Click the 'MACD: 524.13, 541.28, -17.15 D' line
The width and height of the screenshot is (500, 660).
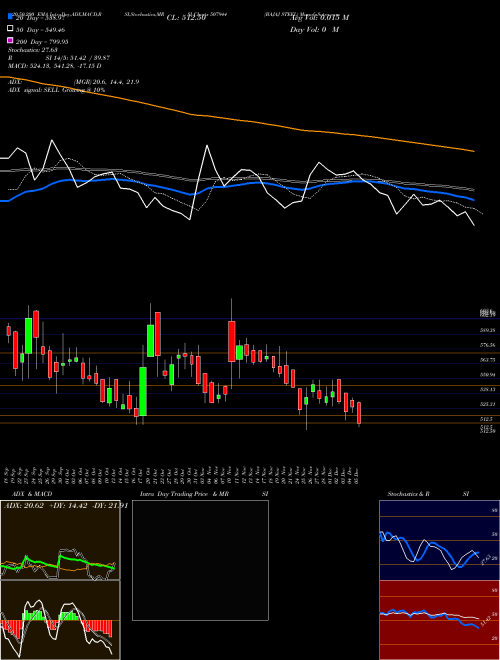pyautogui.click(x=55, y=66)
